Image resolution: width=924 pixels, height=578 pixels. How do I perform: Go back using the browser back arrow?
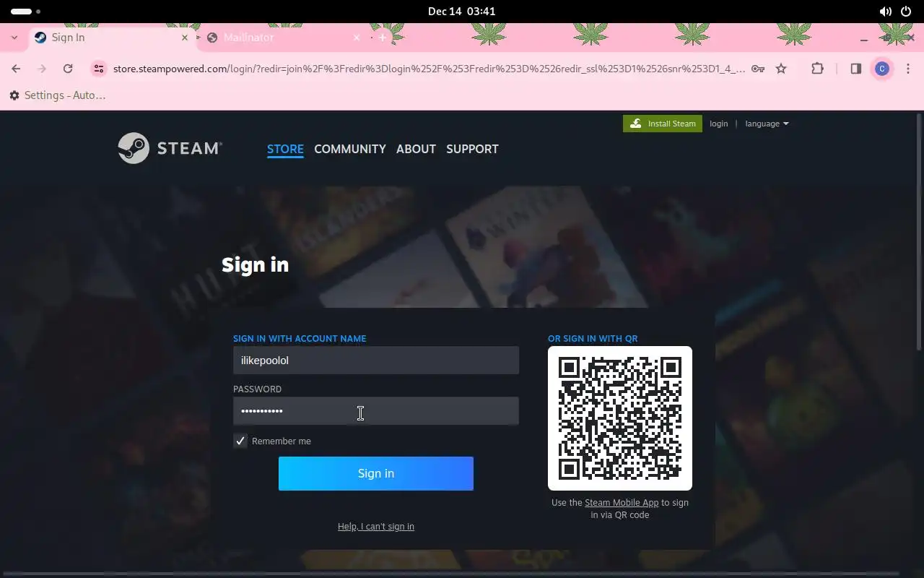pyautogui.click(x=16, y=69)
